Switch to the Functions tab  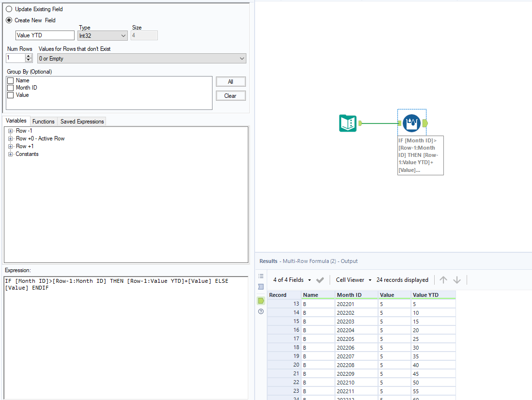pyautogui.click(x=43, y=121)
